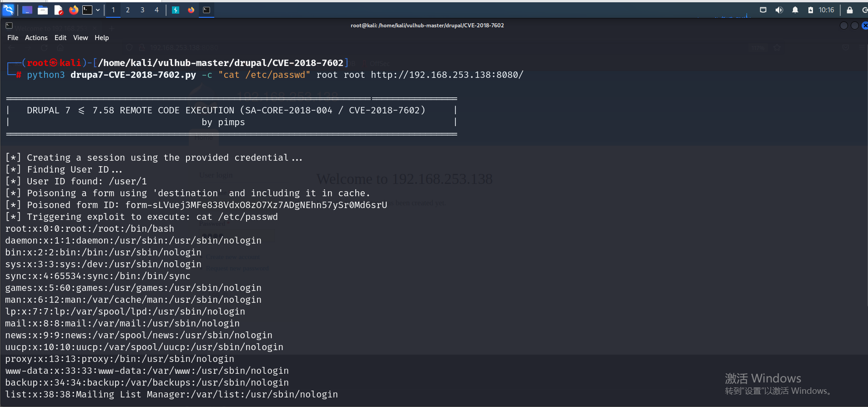Click the terminal window menu icon

9,25
